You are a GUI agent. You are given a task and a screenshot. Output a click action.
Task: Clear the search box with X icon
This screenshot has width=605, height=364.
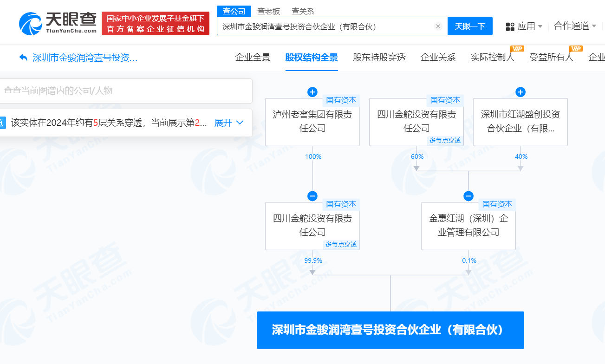click(x=437, y=26)
